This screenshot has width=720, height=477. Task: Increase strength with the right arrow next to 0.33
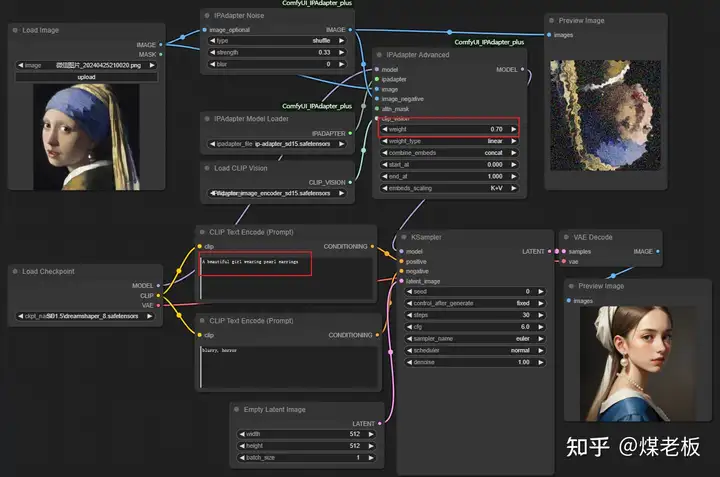click(x=342, y=52)
